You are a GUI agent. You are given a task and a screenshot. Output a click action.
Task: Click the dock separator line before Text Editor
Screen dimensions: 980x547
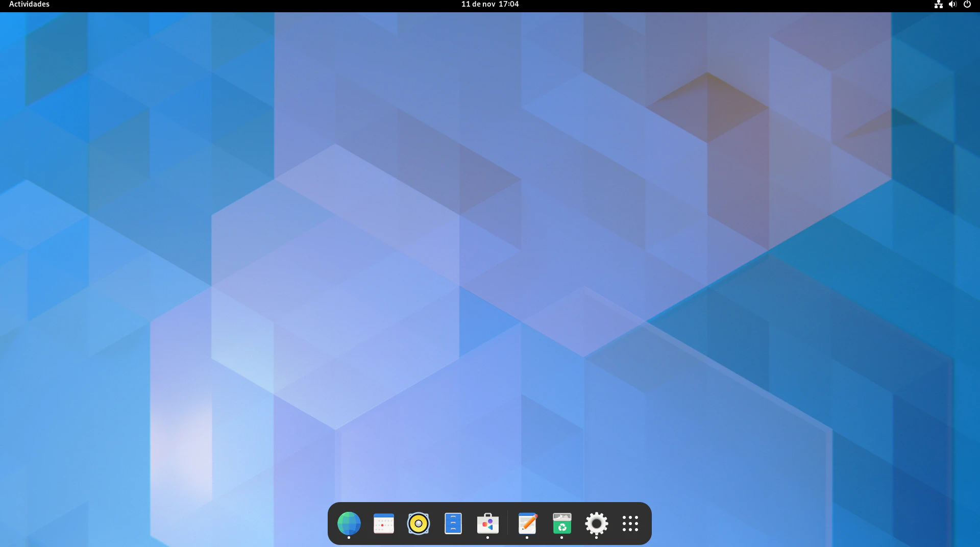[x=507, y=523]
